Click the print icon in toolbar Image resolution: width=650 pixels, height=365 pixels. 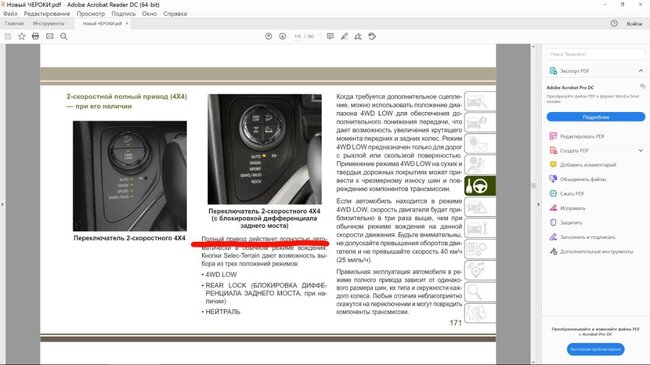(36, 36)
